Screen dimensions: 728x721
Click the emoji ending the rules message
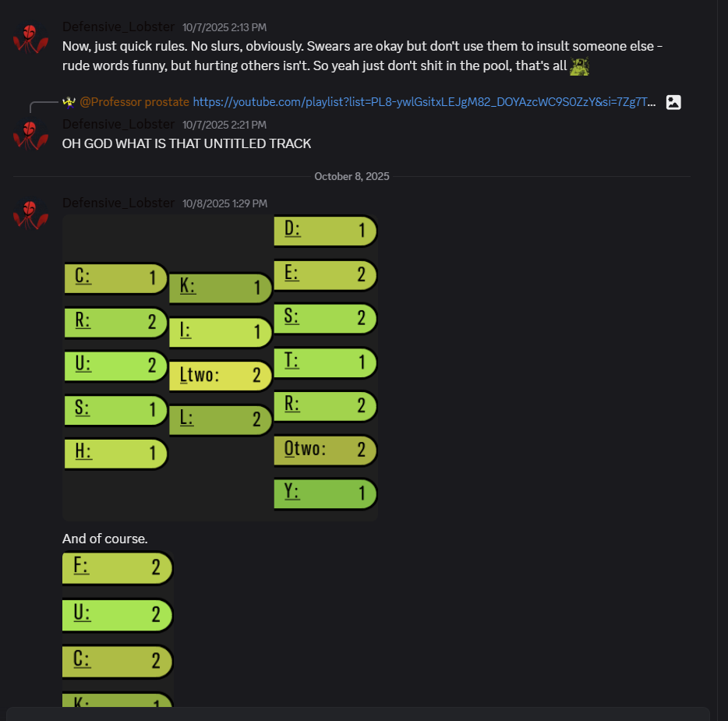tap(578, 66)
